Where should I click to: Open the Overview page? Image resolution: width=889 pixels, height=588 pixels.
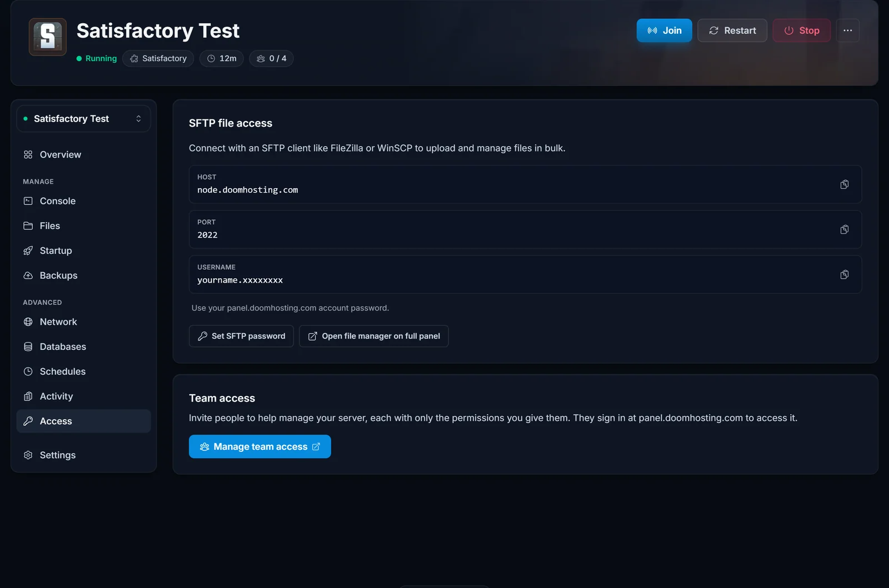pyautogui.click(x=83, y=154)
